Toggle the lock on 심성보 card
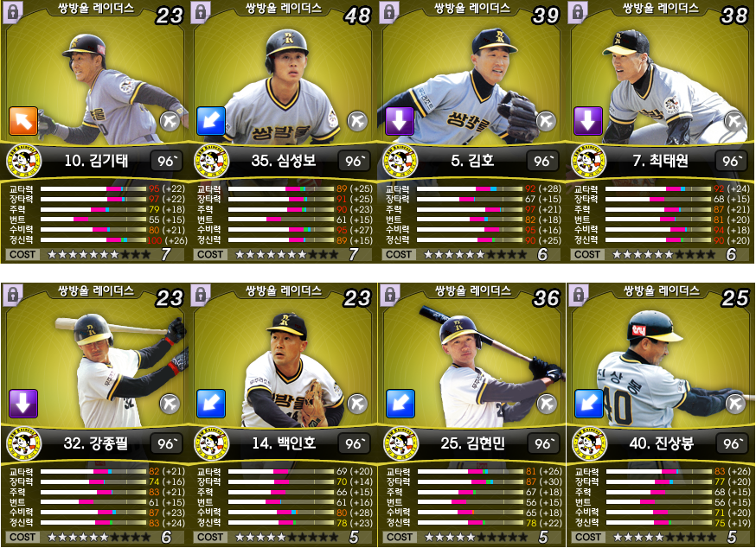This screenshot has width=756, height=548. point(201,12)
